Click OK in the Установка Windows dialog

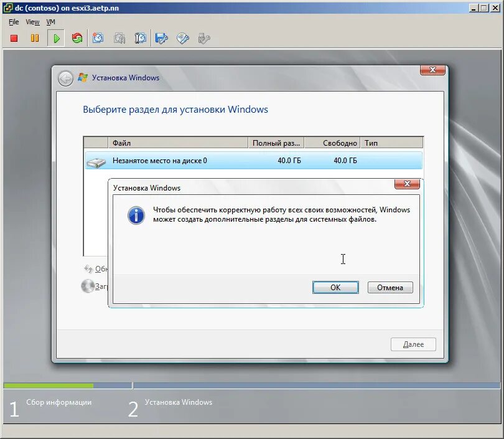(335, 287)
